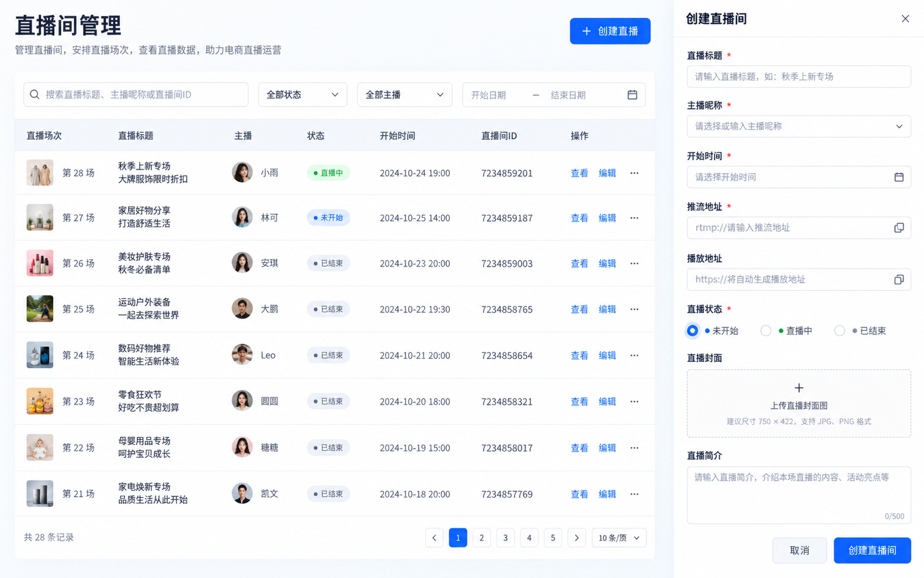Image resolution: width=924 pixels, height=578 pixels.
Task: Select the 已结束 status radio button
Action: [840, 330]
